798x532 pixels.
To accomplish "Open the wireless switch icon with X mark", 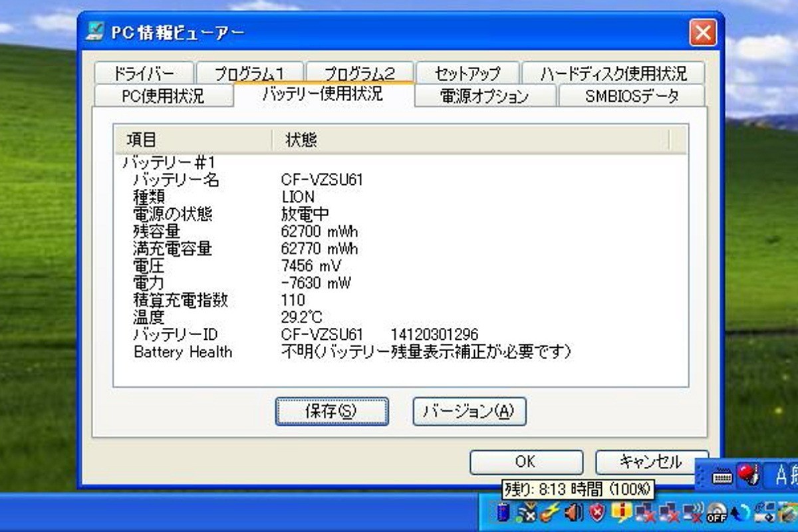I will click(526, 512).
